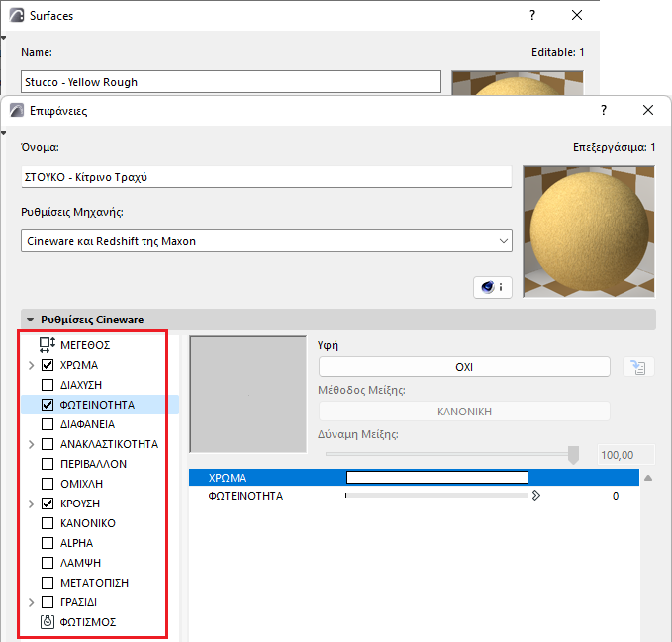This screenshot has height=642, width=672.
Task: Click the Δύναμη Μείξης slider handle
Action: click(x=573, y=455)
